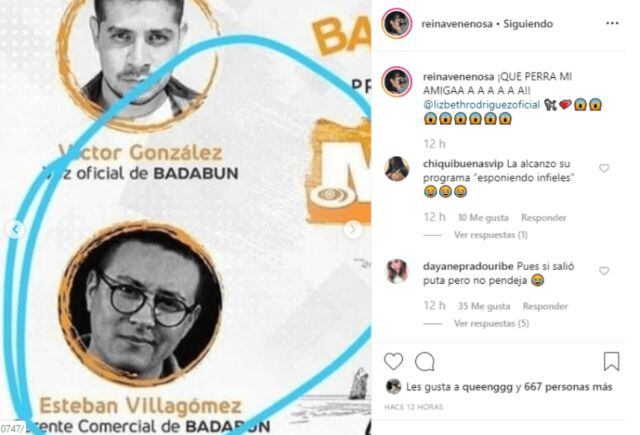640x435 pixels.
Task: Open three-dot more options menu
Action: 612,23
